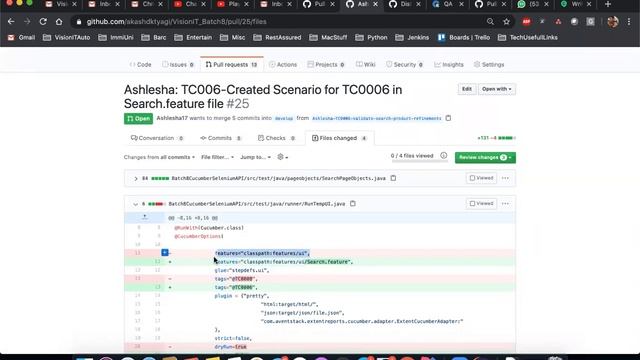Open the repository Insights tab
The width and height of the screenshot is (640, 360).
[x=449, y=64]
